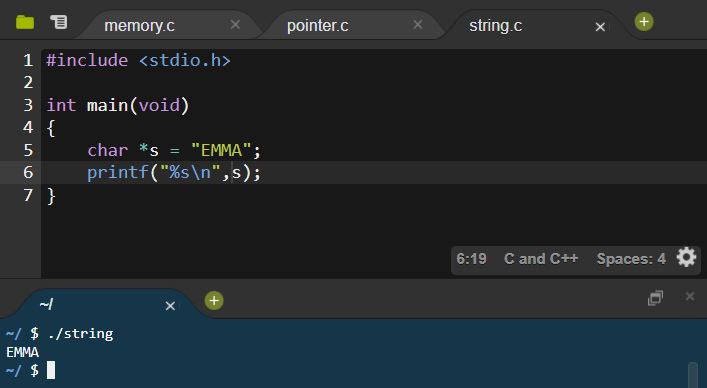Screen dimensions: 707x388
Task: Close the memory.c tab
Action: (235, 24)
